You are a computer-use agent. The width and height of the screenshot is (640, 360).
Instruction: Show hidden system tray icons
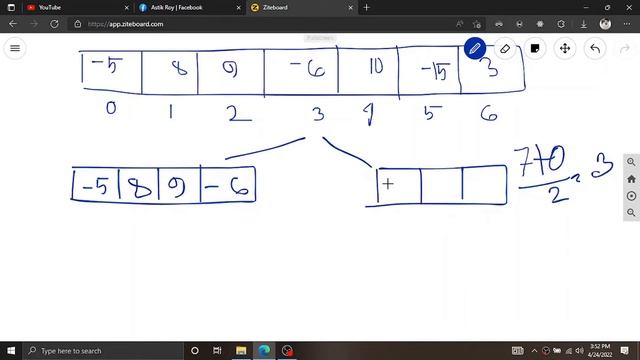[x=534, y=351]
